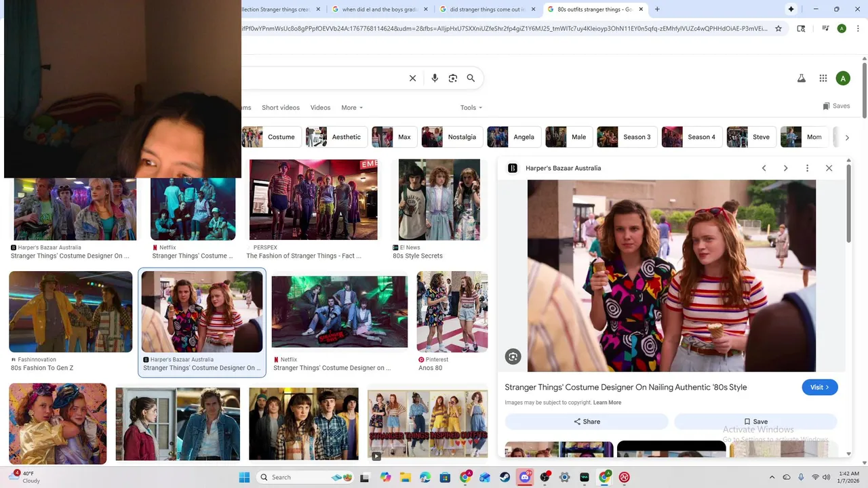Open the PERSPEX 'Fashion of Stranger Things' result
The height and width of the screenshot is (488, 868).
313,209
